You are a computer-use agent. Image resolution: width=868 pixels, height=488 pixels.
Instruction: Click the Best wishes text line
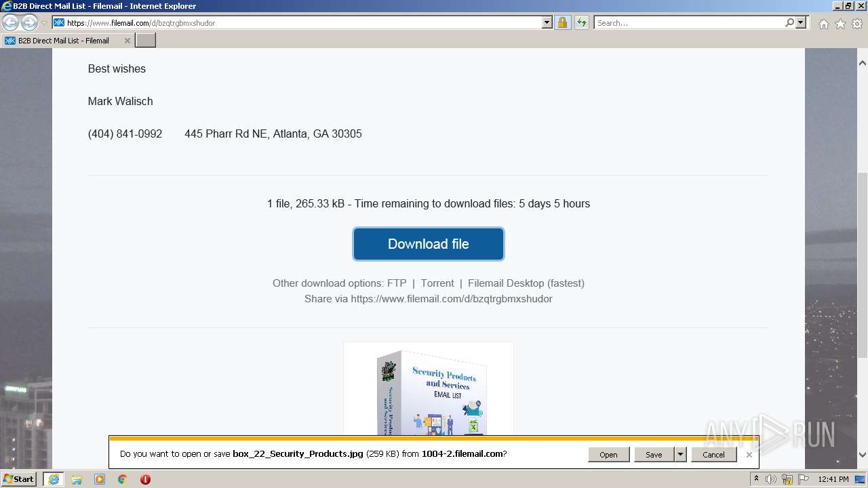[x=117, y=69]
